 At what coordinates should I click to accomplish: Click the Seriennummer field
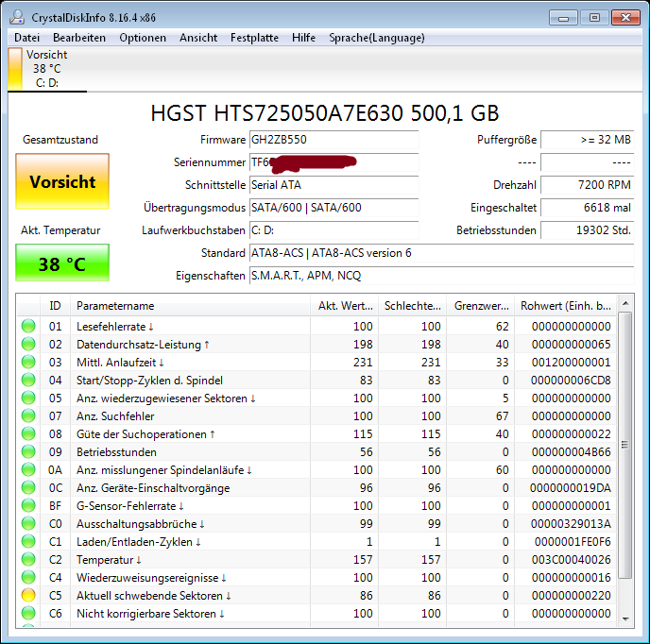[x=334, y=162]
